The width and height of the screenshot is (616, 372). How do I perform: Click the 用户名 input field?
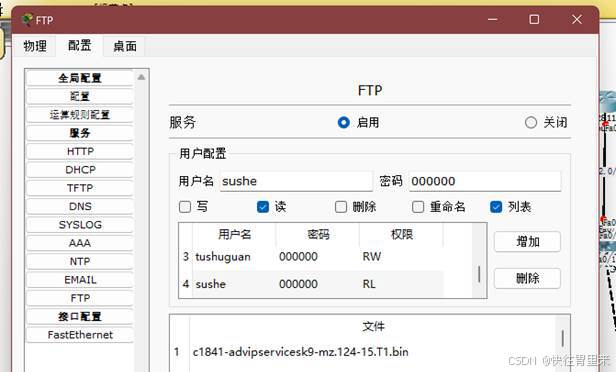[x=296, y=181]
